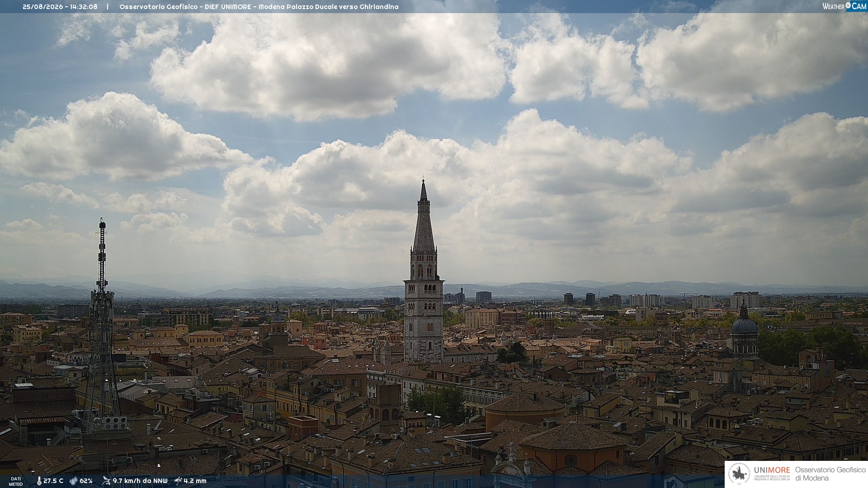The height and width of the screenshot is (488, 868).
Task: Click the 62% humidity value
Action: coord(86,481)
